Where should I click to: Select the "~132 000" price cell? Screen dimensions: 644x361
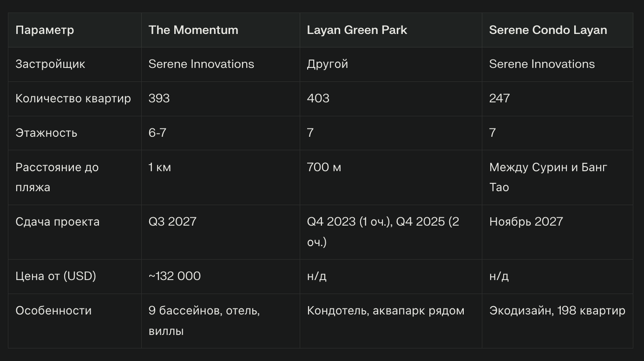[x=174, y=276]
